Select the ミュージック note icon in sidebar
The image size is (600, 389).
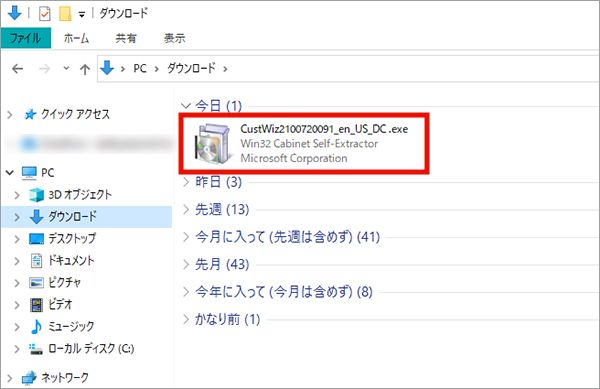36,327
